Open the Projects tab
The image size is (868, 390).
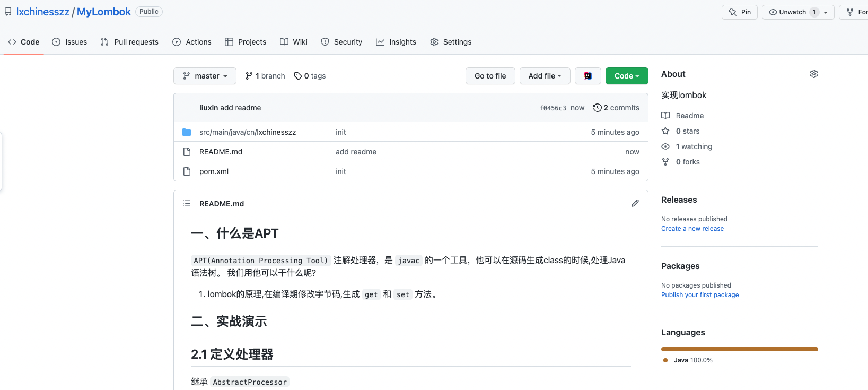coord(246,42)
